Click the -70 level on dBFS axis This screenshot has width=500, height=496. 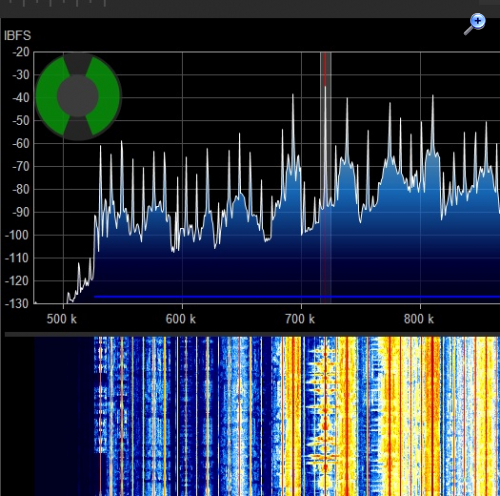point(21,166)
